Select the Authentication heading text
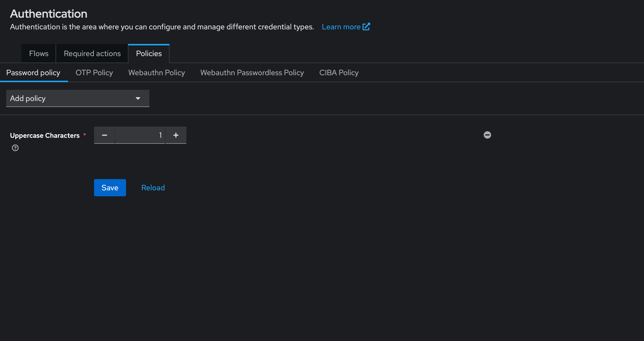Viewport: 644px width, 341px height. [x=48, y=14]
